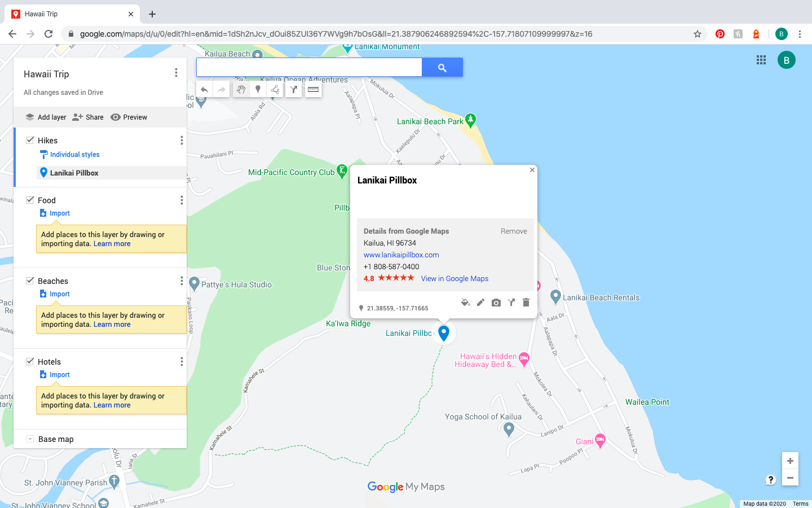812x508 pixels.
Task: Open the Hotels layer options menu
Action: (182, 361)
